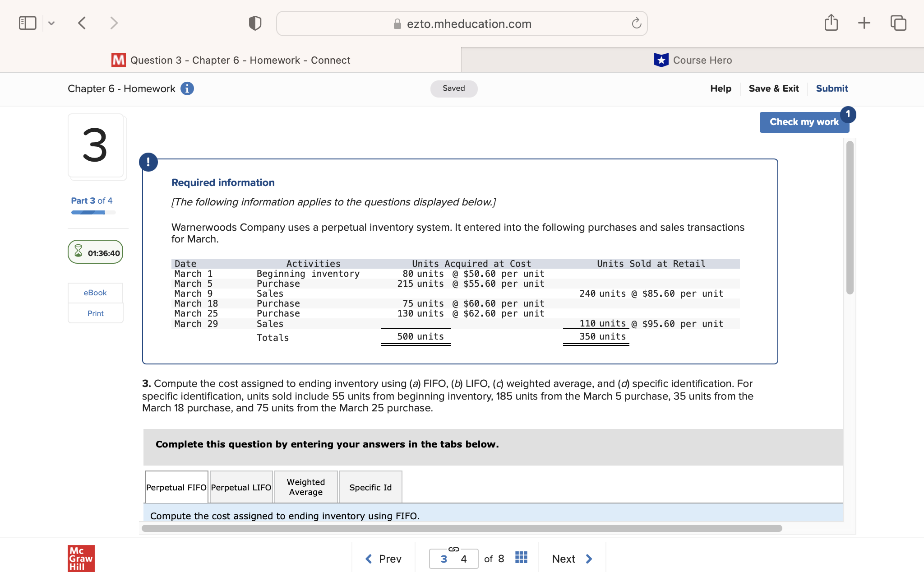
Task: Open the sidebar options dropdown chevron
Action: pyautogui.click(x=51, y=23)
